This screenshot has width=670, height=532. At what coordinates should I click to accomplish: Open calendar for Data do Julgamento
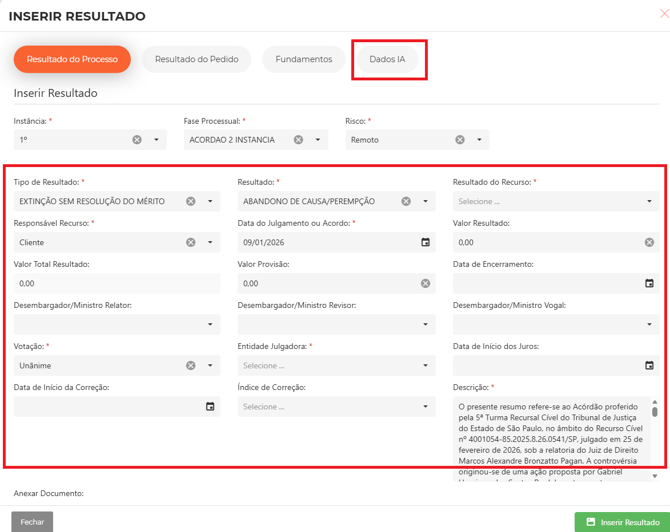coord(425,242)
